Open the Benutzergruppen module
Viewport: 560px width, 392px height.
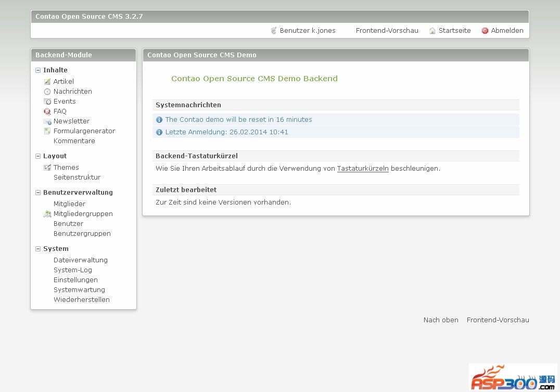point(82,234)
